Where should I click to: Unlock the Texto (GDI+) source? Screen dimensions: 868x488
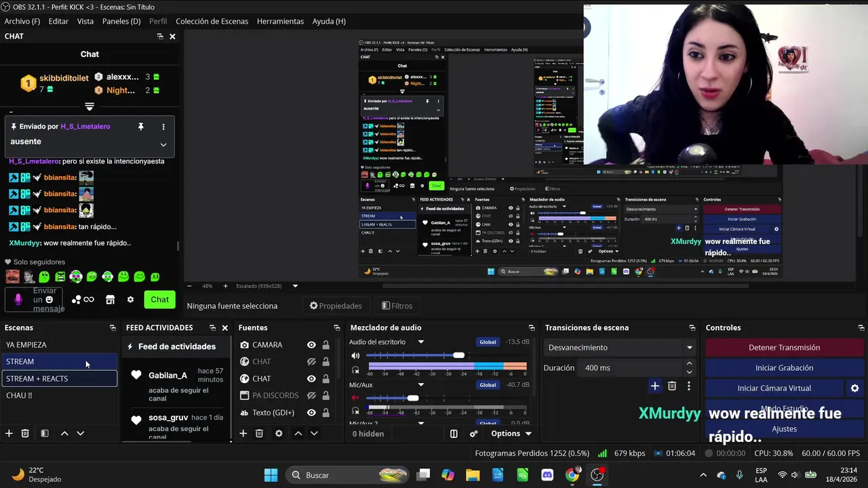pos(325,413)
